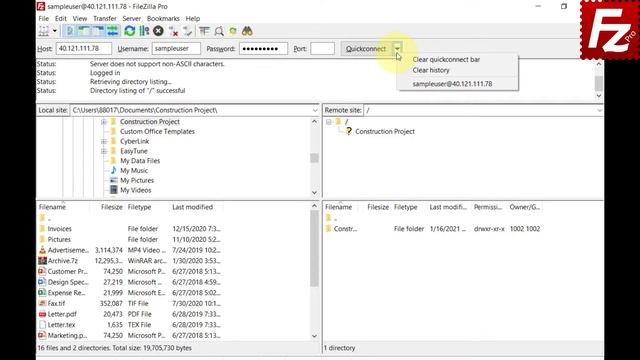The height and width of the screenshot is (360, 640).
Task: Open the Bookmarks menu
Action: (x=163, y=18)
